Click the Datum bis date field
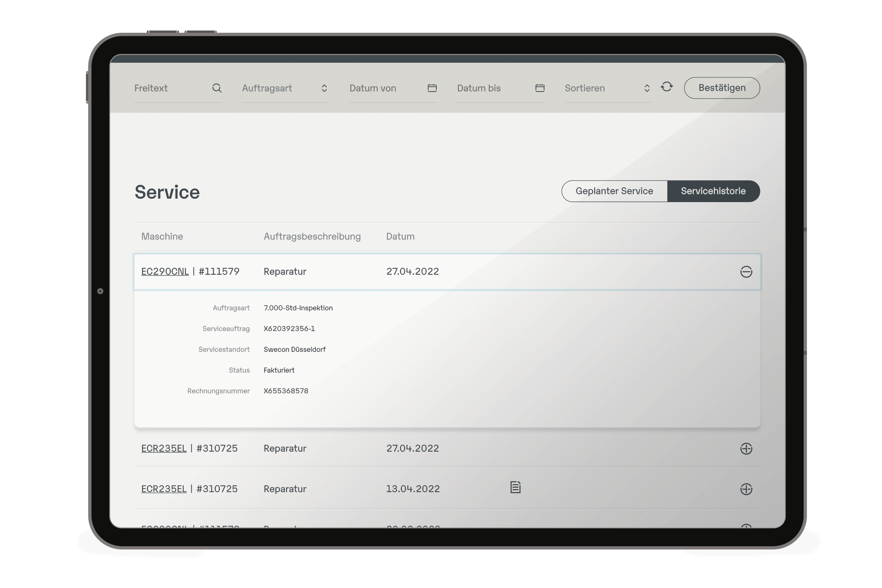This screenshot has width=882, height=588. [501, 88]
